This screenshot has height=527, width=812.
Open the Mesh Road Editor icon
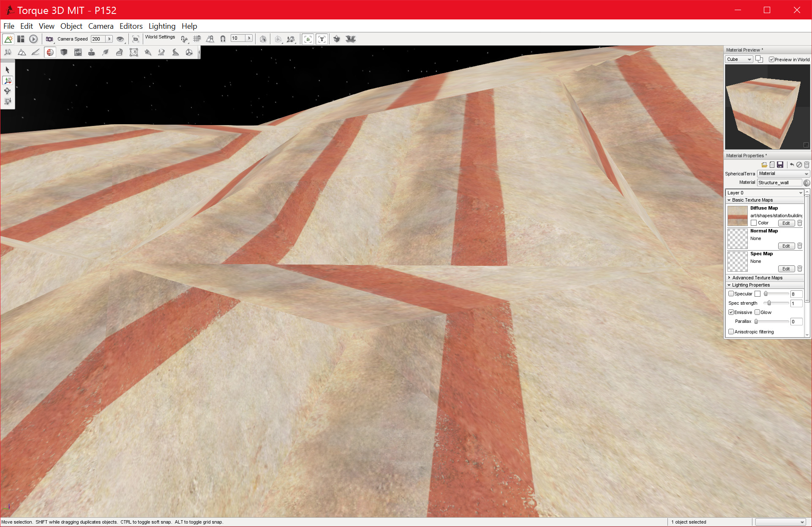[120, 52]
